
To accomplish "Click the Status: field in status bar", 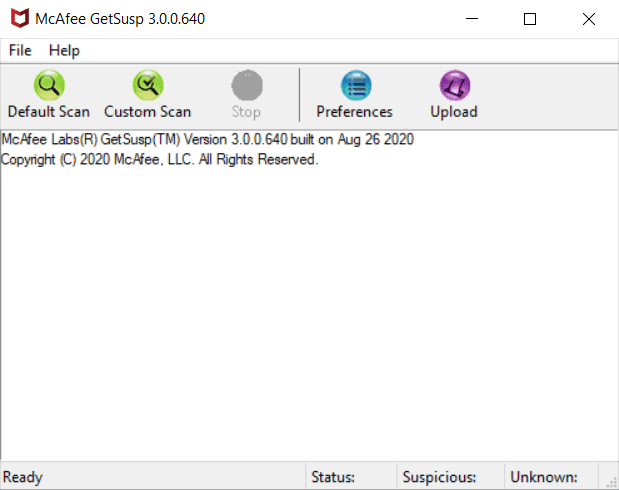I will (351, 477).
